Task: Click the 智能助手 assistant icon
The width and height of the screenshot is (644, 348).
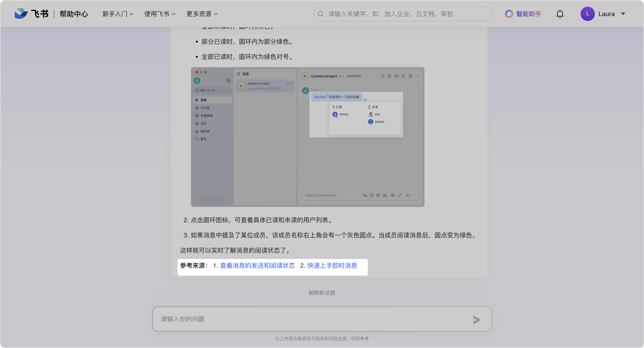Action: [x=509, y=14]
